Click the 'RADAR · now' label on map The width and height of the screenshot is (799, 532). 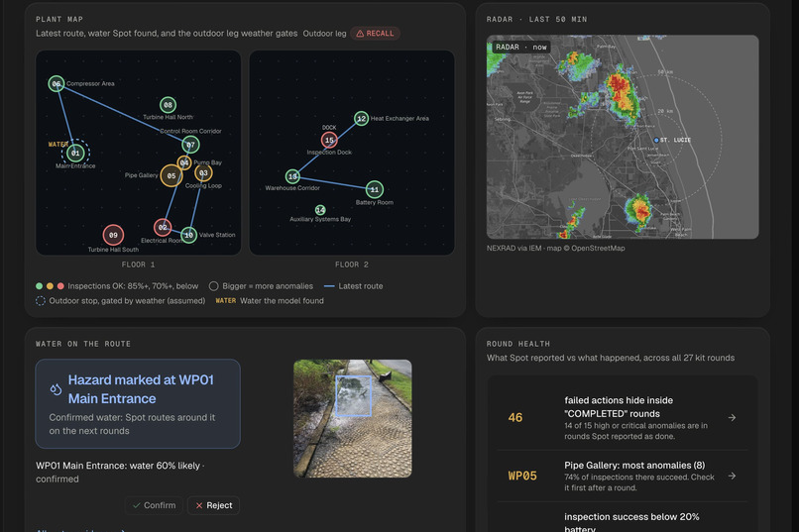(520, 48)
